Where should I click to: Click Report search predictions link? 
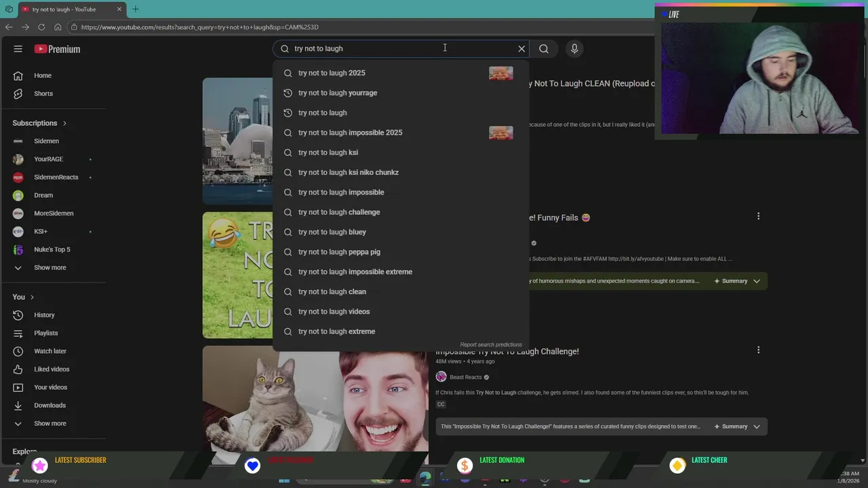(x=491, y=345)
